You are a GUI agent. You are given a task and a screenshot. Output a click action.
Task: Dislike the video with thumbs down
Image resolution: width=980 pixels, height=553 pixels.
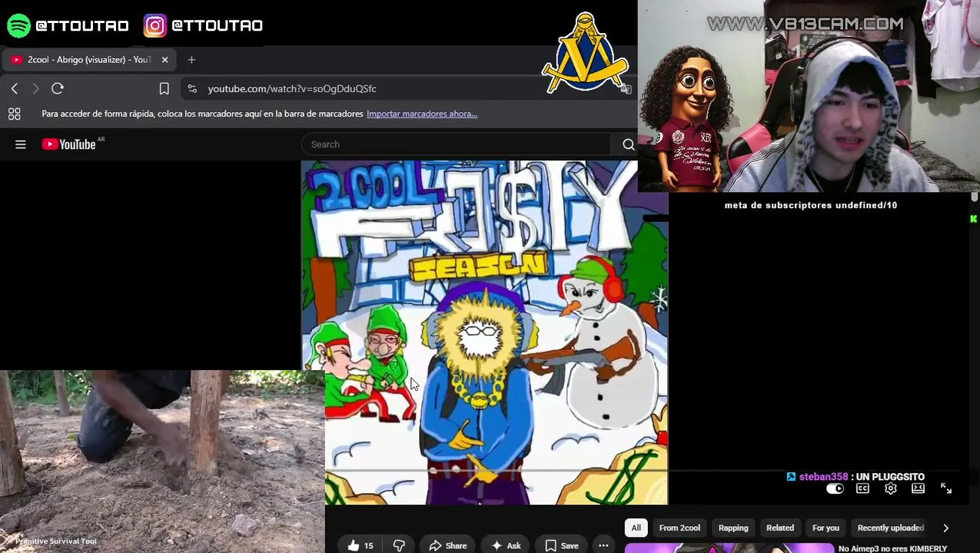click(399, 545)
